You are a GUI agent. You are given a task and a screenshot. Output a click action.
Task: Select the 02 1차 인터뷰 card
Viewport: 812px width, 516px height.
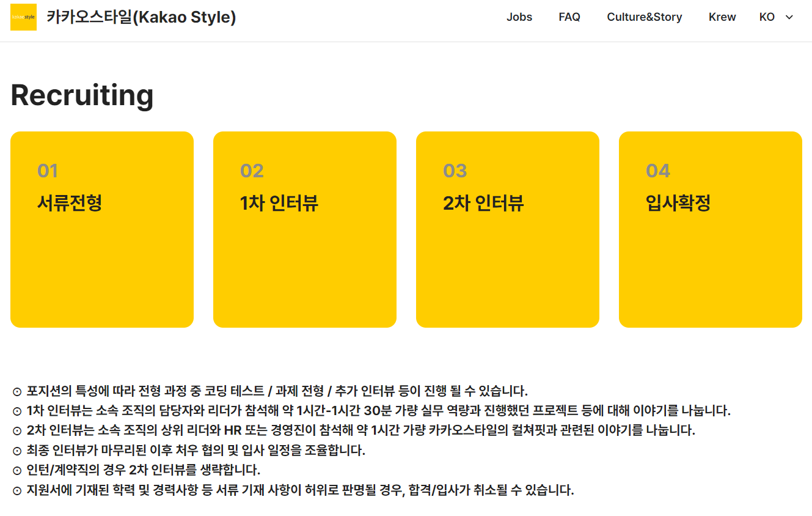coord(305,229)
